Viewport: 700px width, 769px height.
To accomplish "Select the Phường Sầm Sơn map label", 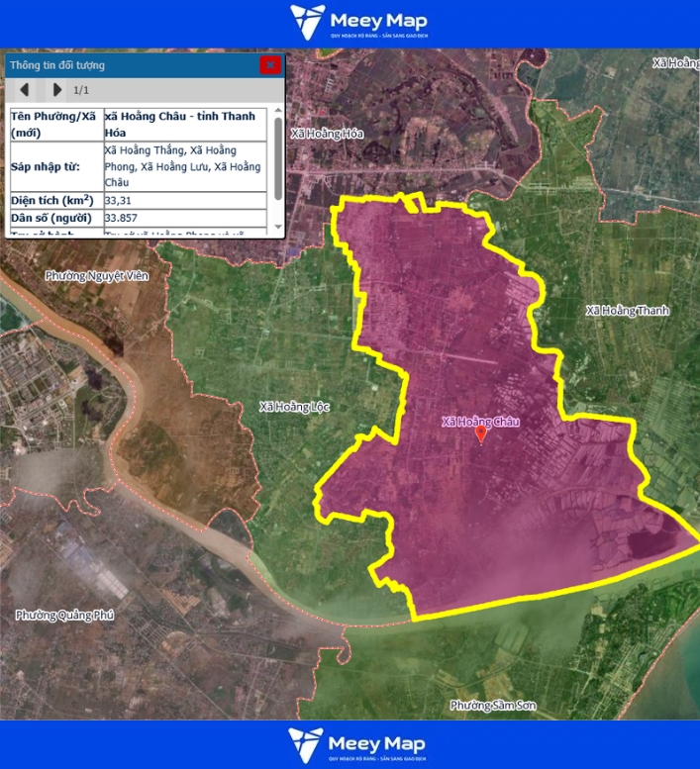I will tap(491, 705).
